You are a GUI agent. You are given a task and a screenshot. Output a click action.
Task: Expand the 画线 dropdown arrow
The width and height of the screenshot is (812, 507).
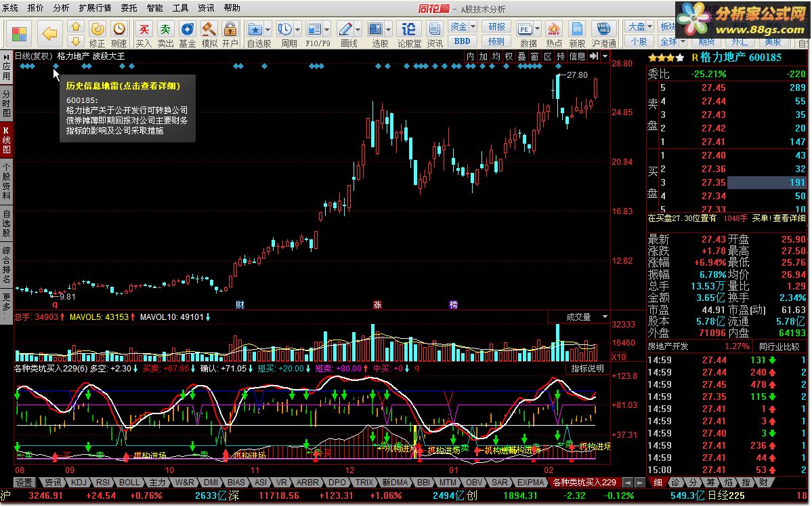(358, 30)
